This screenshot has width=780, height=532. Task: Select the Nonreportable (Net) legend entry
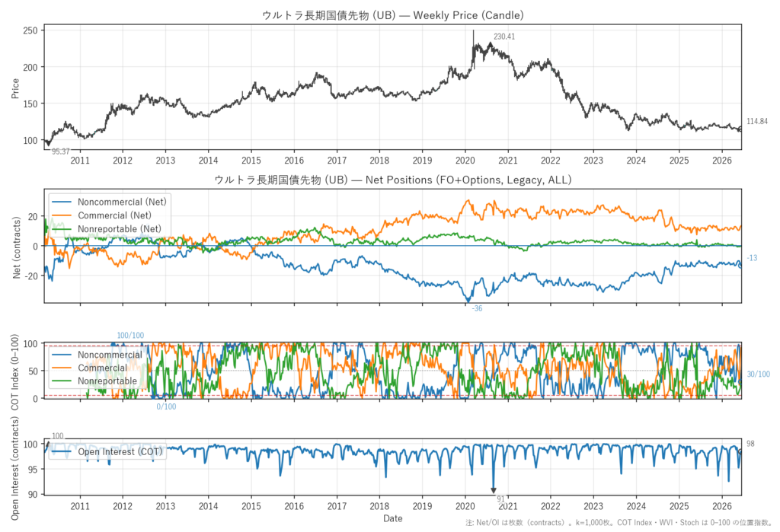[107, 229]
